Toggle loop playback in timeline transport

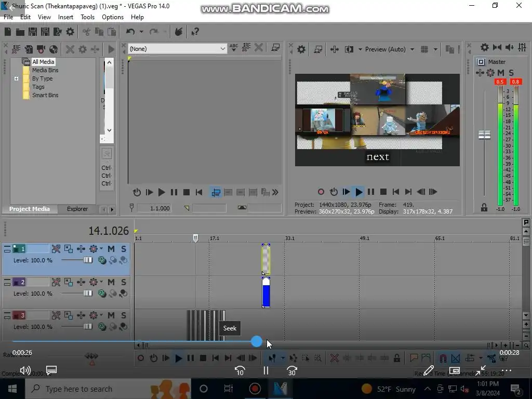click(153, 358)
